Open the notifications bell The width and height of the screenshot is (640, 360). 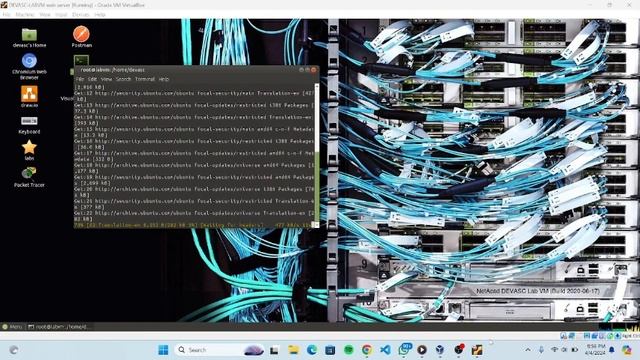coord(611,350)
